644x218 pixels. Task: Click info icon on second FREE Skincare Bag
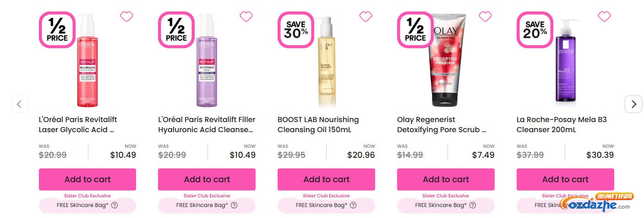tap(234, 205)
